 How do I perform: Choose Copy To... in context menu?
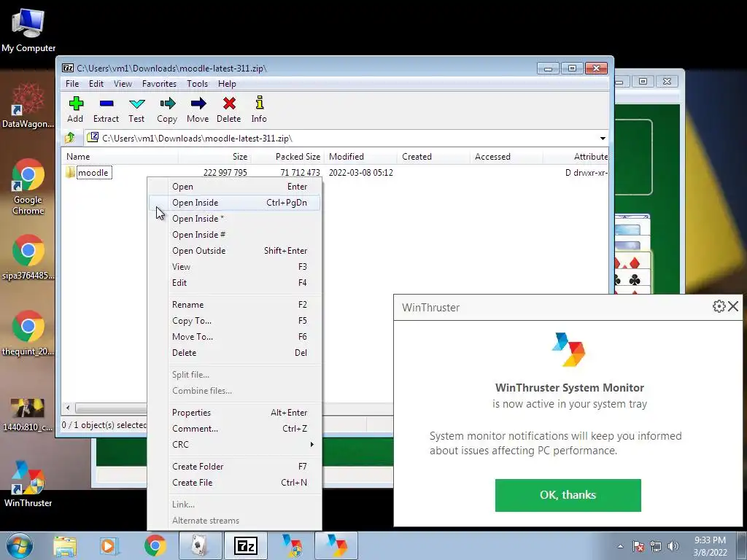click(234, 321)
